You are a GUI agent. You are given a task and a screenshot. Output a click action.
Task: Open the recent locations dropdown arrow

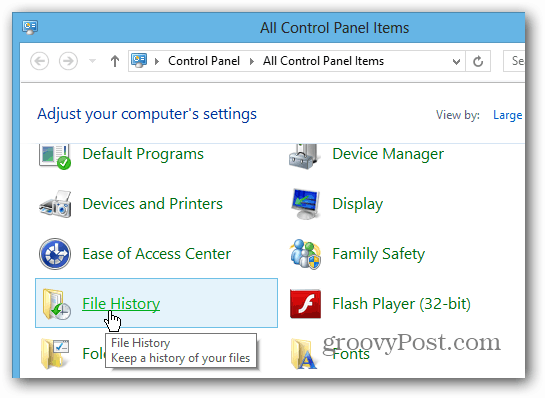point(92,61)
